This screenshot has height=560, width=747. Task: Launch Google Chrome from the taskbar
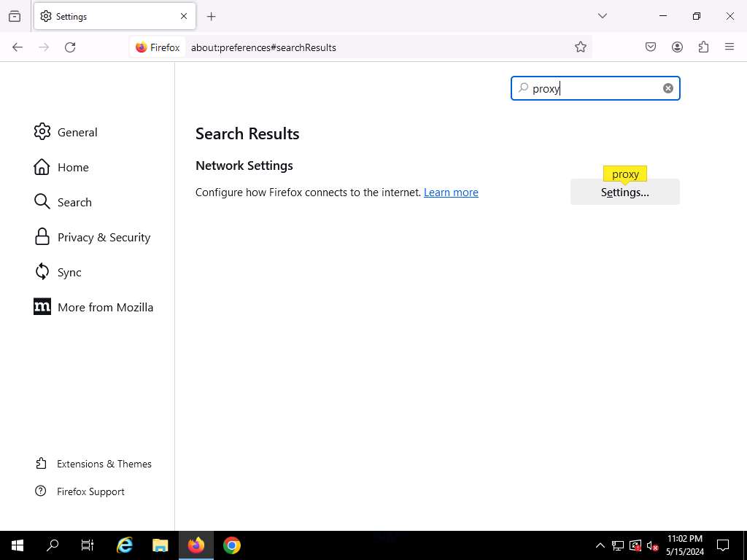coord(232,545)
